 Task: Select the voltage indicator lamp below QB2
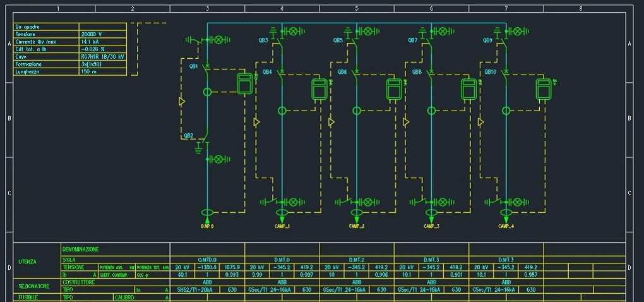coord(219,159)
